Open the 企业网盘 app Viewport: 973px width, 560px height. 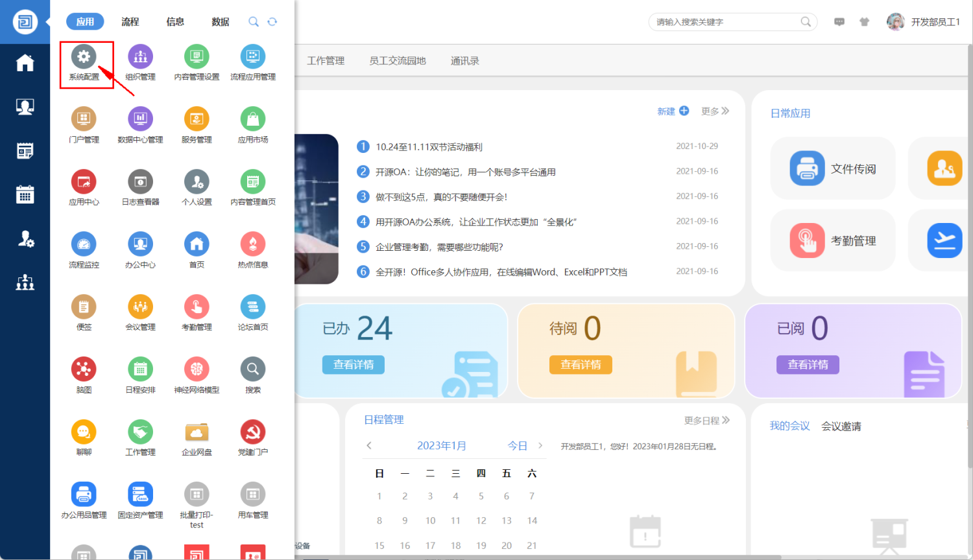(197, 433)
